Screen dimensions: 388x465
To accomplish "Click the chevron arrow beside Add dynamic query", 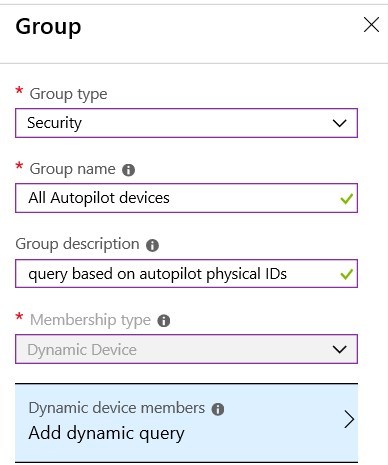I will 349,420.
